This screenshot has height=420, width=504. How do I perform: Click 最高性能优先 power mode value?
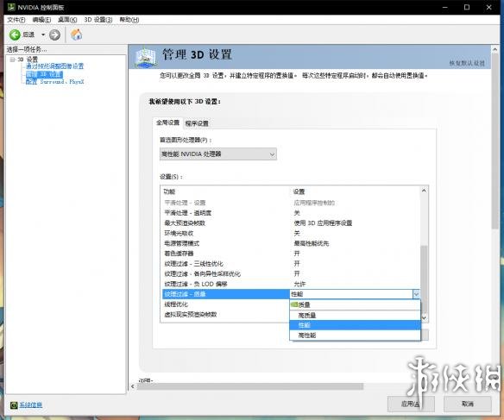click(312, 243)
